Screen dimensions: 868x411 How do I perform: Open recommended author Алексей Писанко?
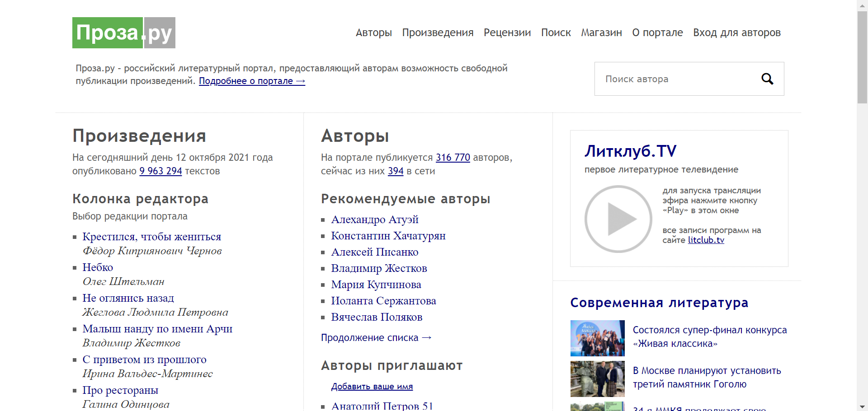(375, 252)
